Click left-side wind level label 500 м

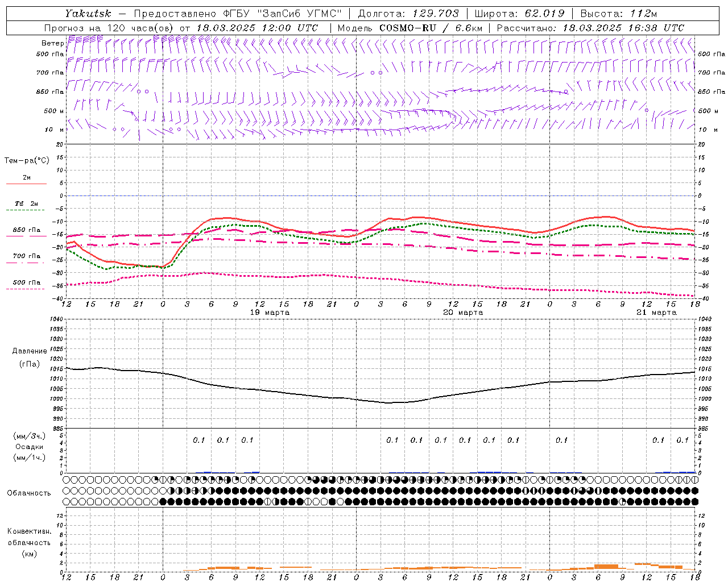[x=54, y=111]
